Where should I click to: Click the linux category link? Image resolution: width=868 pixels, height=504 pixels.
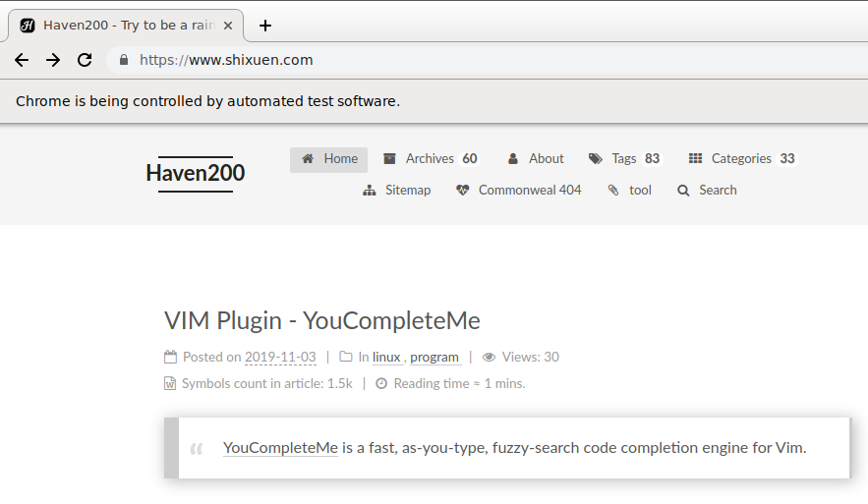point(386,358)
